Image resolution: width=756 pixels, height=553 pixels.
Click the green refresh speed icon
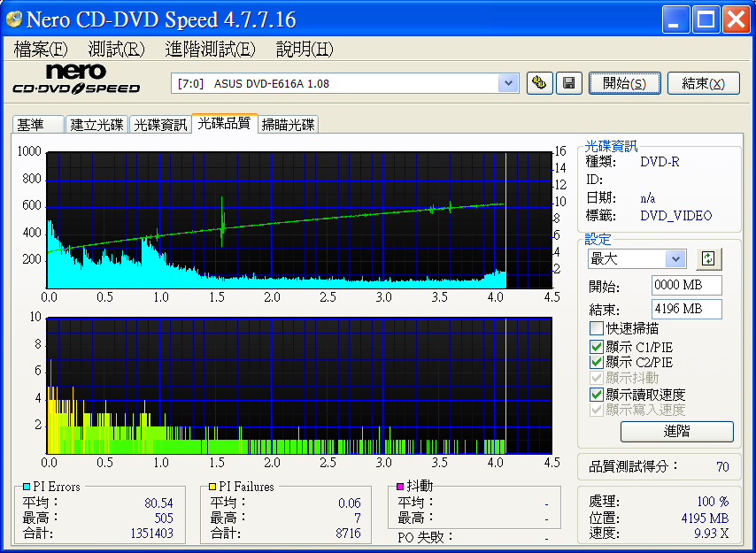708,258
